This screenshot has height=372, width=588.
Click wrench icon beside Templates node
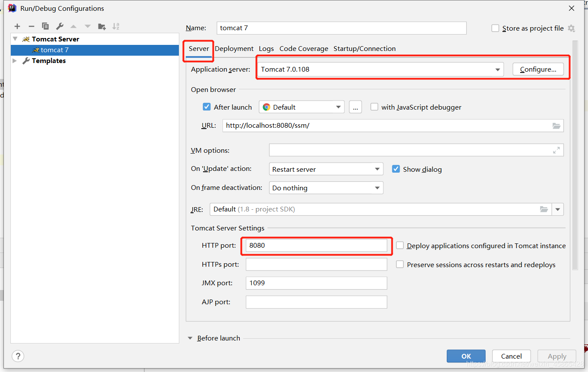[x=26, y=61]
